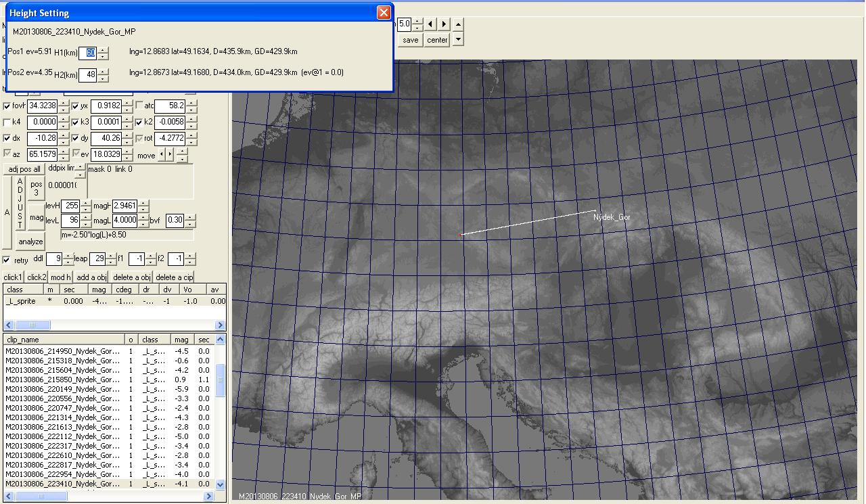866x504 pixels.
Task: Click the move left arrow button
Action: (x=161, y=155)
